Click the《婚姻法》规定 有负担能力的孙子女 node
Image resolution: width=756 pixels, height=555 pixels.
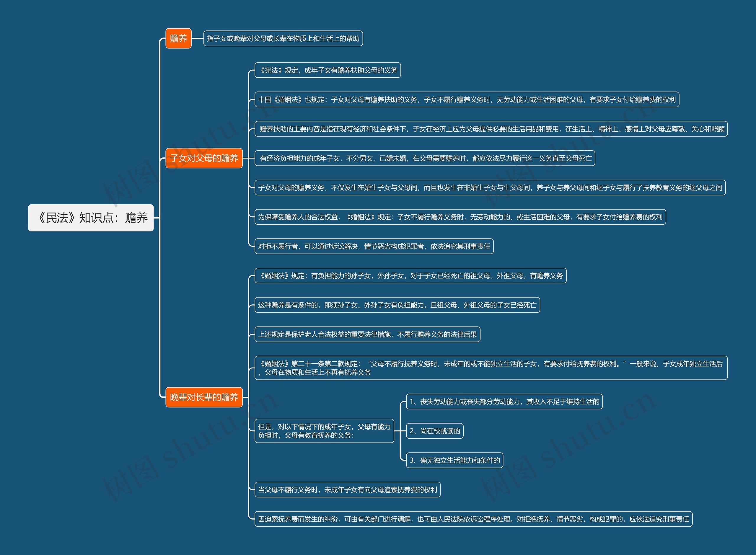410,275
